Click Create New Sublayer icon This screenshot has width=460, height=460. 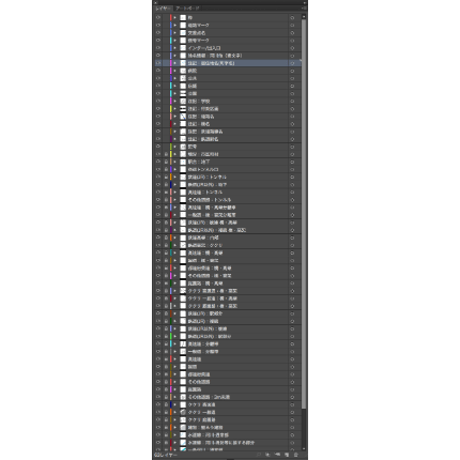click(x=277, y=454)
